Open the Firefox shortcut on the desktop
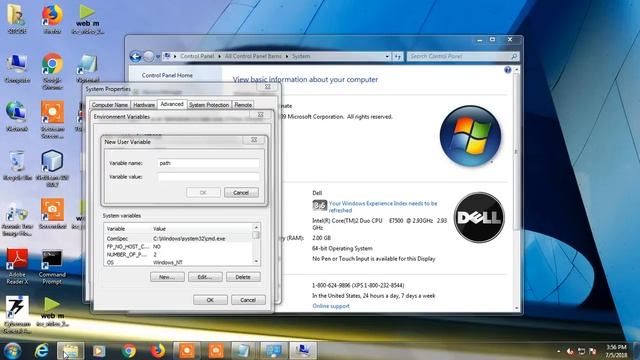Screen dimensions: 640x360 point(52,19)
